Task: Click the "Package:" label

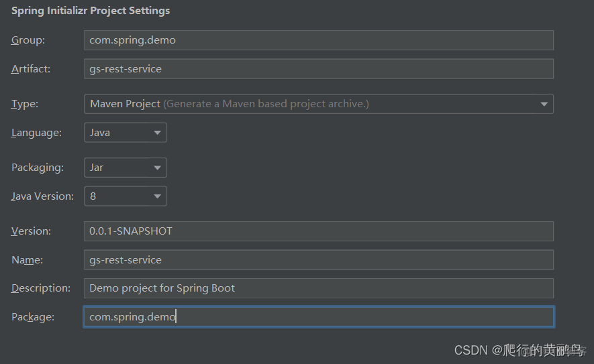Action: [x=33, y=317]
